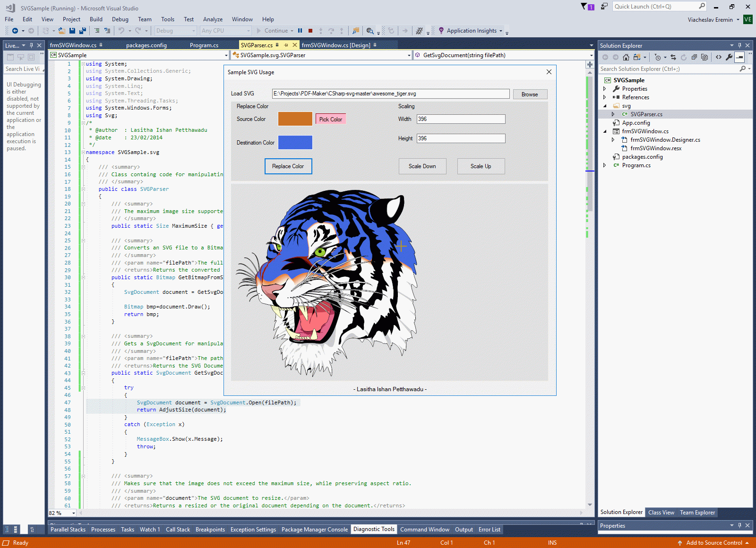
Task: Open the Package Manager Console tab
Action: pos(315,530)
